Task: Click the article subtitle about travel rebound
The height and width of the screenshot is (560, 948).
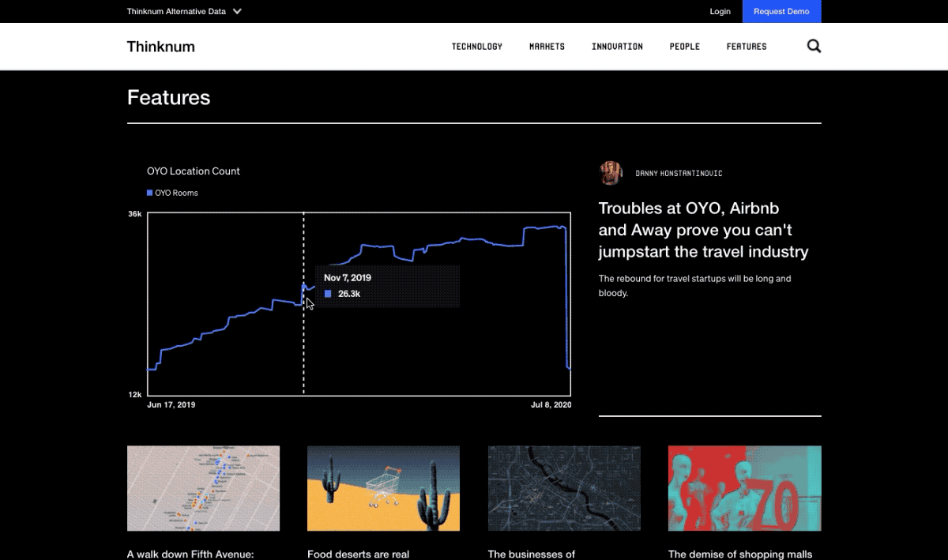Action: coord(694,286)
